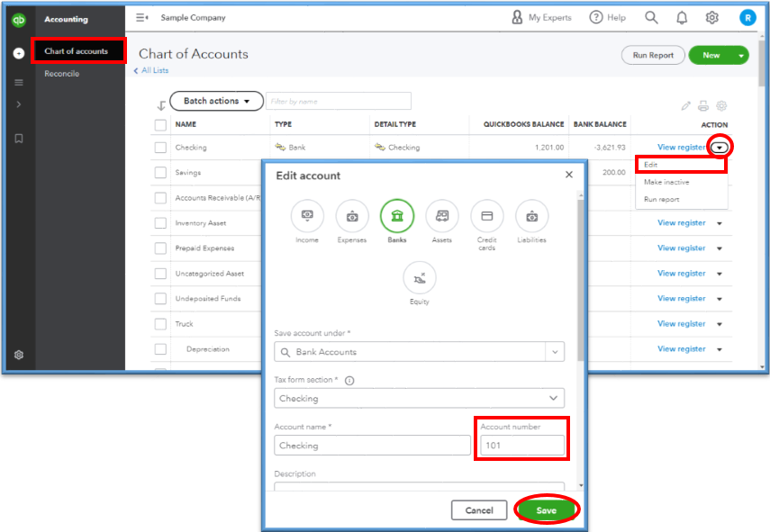The image size is (770, 532).
Task: Click Cancel in Edit account dialog
Action: pos(479,510)
